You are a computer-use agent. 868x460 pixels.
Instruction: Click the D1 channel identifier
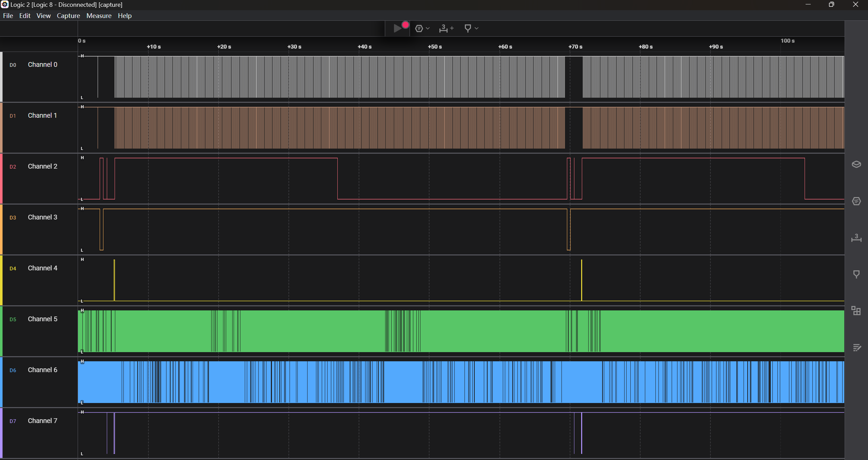13,116
